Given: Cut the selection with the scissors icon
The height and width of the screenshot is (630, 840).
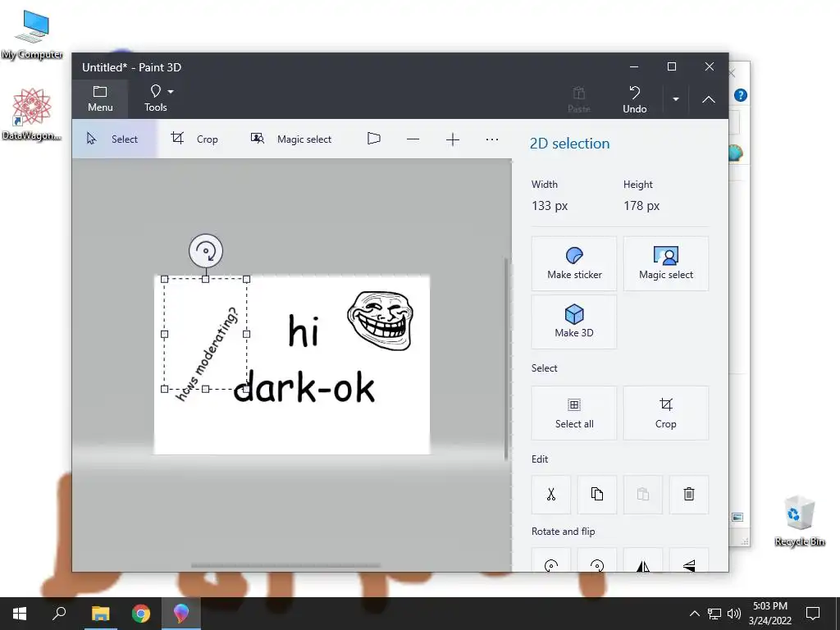Looking at the screenshot, I should click(550, 494).
